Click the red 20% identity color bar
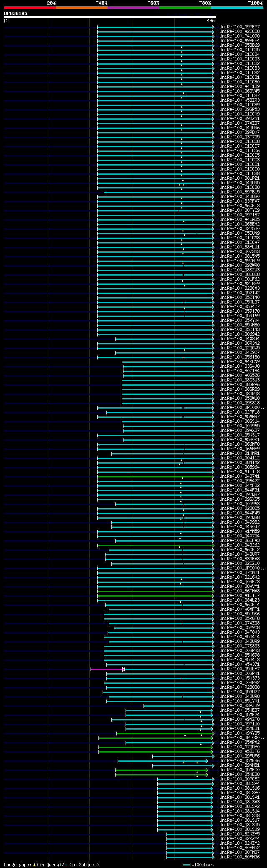 (x=30, y=8)
